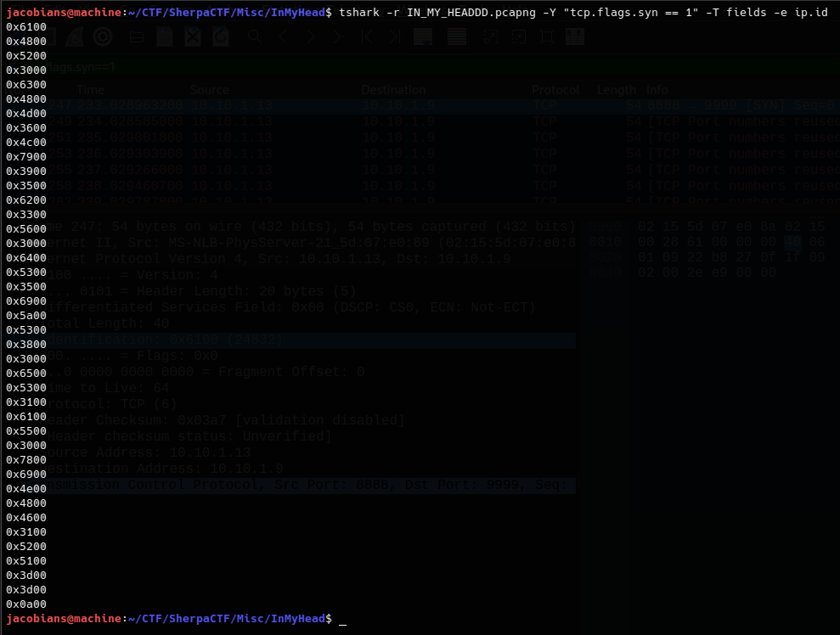The height and width of the screenshot is (635, 840).
Task: Click the go to first packet icon
Action: (x=367, y=37)
